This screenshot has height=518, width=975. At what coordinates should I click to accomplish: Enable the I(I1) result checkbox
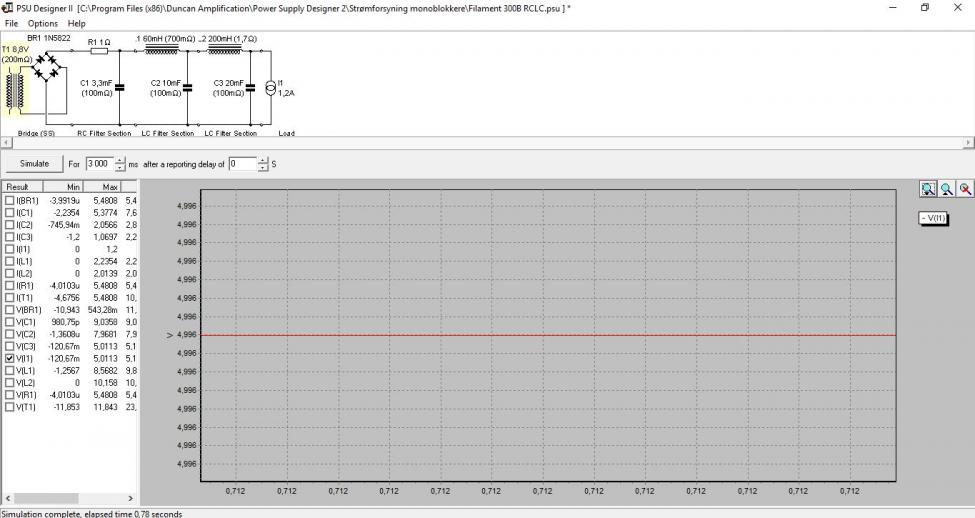tap(9, 249)
